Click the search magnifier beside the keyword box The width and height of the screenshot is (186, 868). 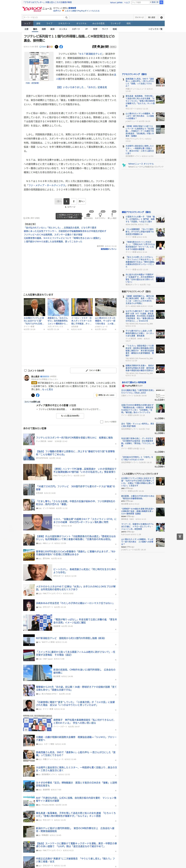[66, 17]
